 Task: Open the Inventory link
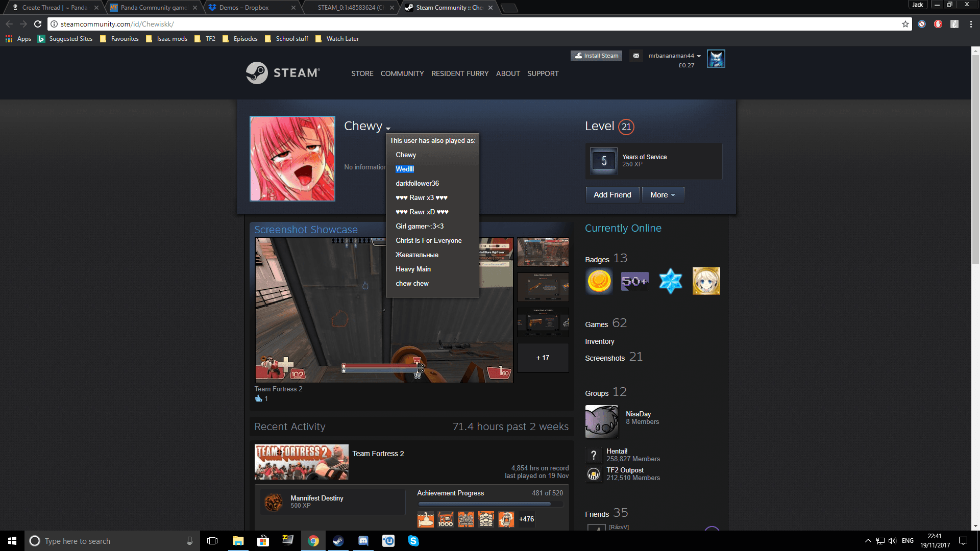599,341
